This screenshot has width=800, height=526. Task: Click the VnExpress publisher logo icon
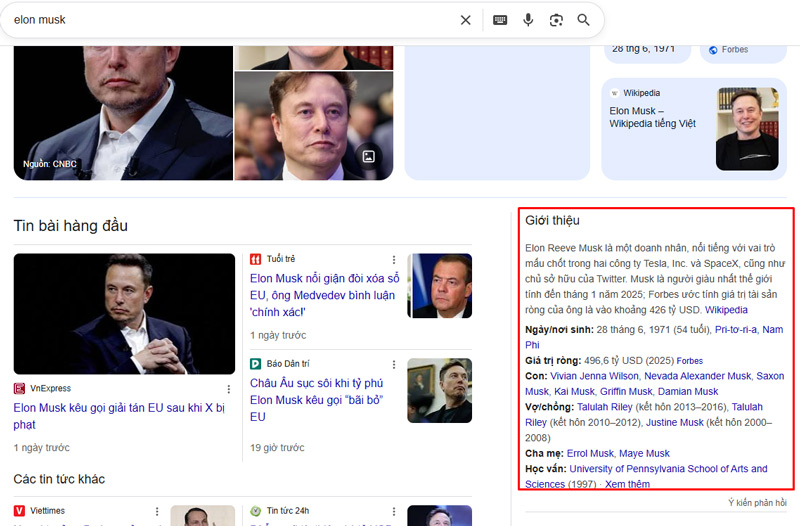tap(19, 389)
